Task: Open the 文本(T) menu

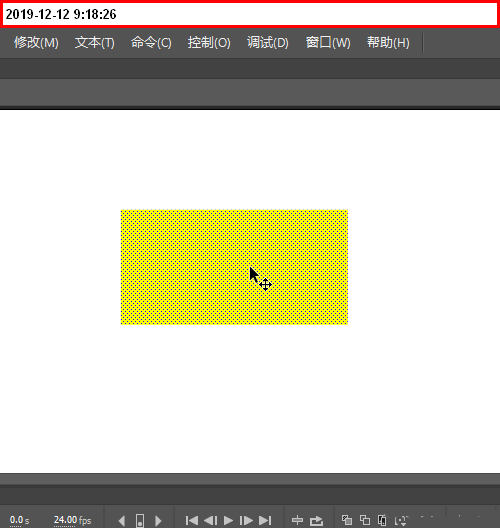Action: tap(95, 43)
